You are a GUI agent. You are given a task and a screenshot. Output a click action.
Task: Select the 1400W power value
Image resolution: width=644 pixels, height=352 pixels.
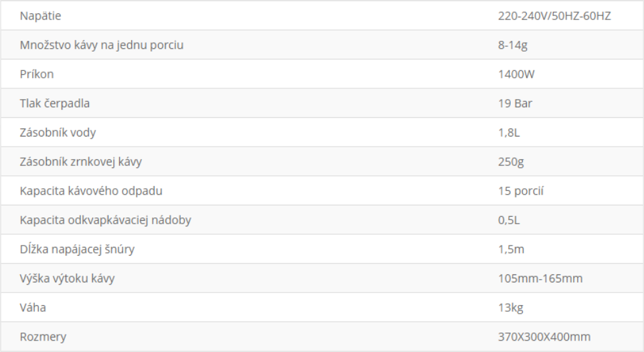507,74
